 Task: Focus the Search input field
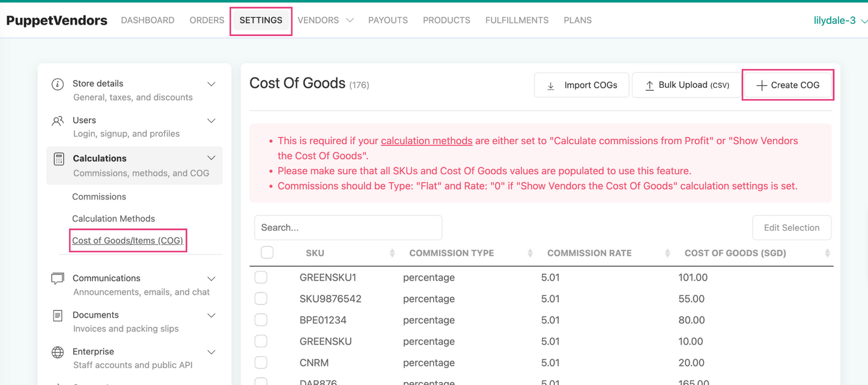[348, 228]
